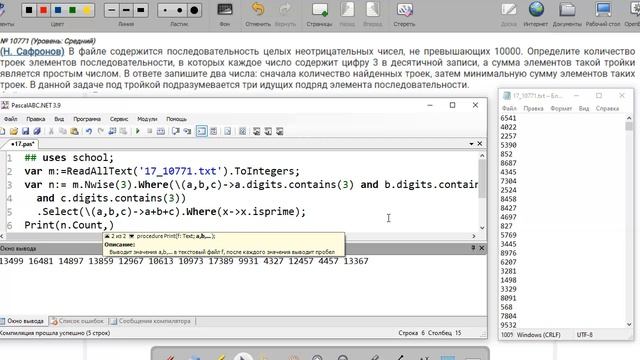Screen dimensions: 640x360
Task: Click the Save floppy icon in PascalABC toolbar
Action: (25, 131)
